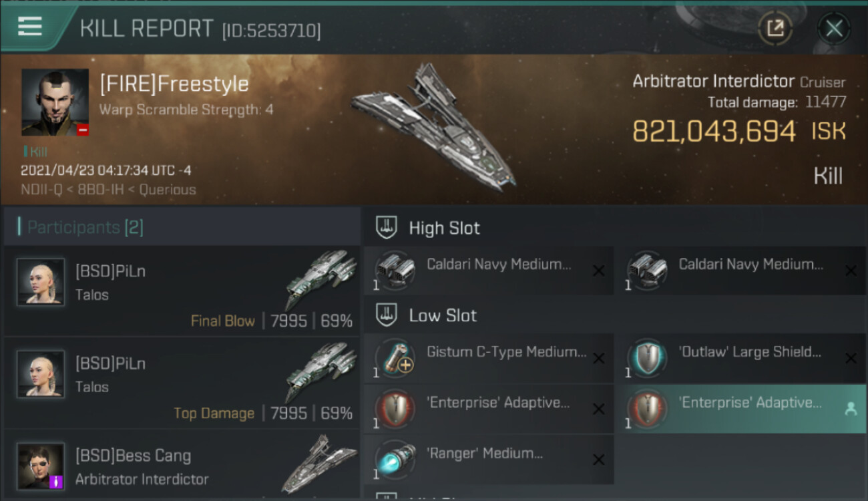868x501 pixels.
Task: Open the hamburger menu icon
Action: pyautogui.click(x=30, y=27)
